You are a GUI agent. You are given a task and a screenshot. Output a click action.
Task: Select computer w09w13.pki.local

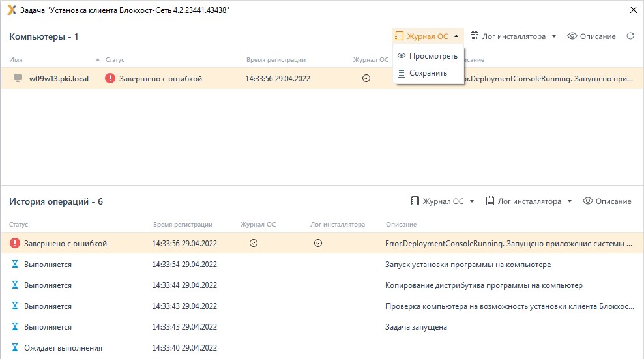point(59,78)
